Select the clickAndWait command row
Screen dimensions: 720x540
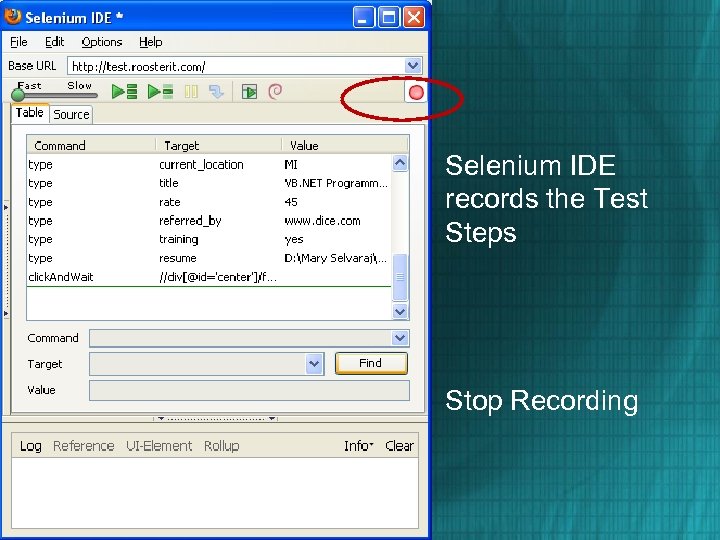click(x=209, y=277)
